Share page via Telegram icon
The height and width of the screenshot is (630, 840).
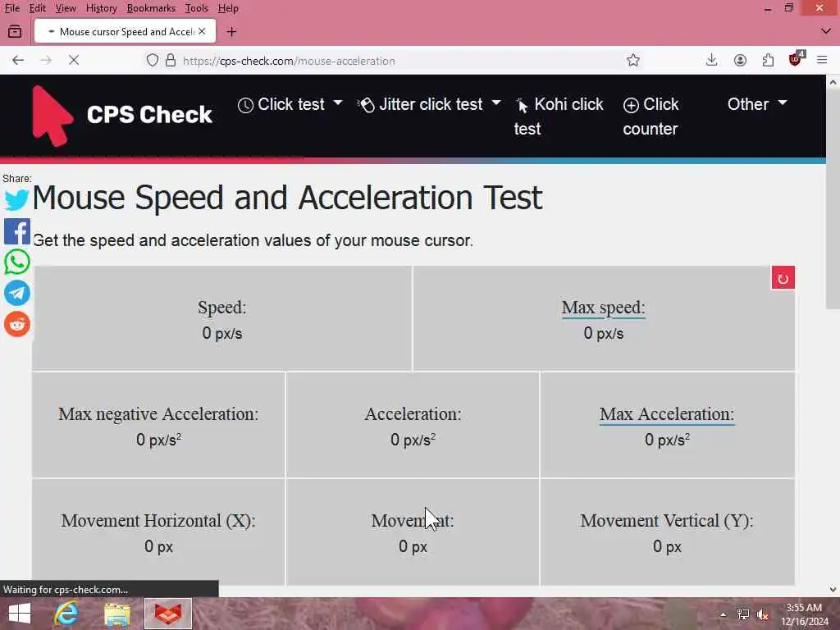tap(16, 293)
